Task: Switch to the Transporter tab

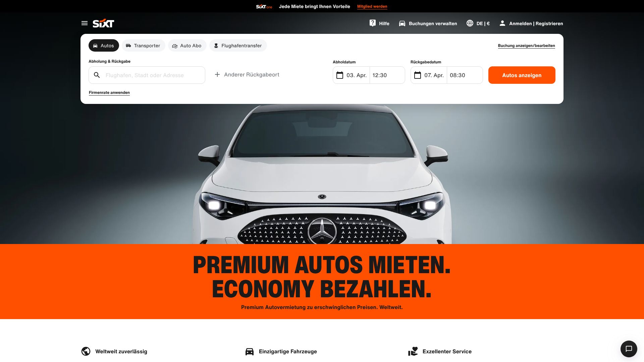Action: [143, 46]
